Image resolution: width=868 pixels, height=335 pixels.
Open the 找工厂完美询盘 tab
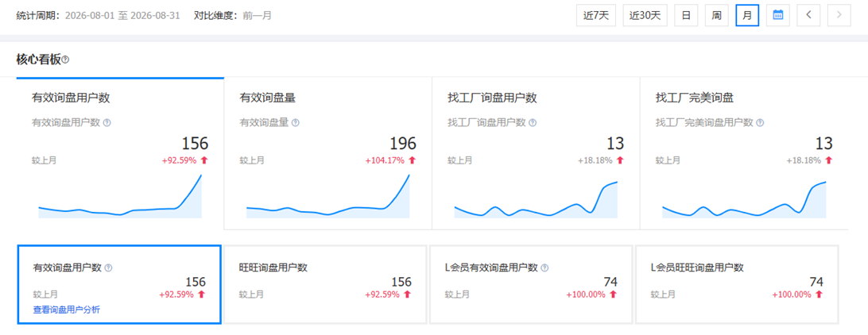point(744,153)
